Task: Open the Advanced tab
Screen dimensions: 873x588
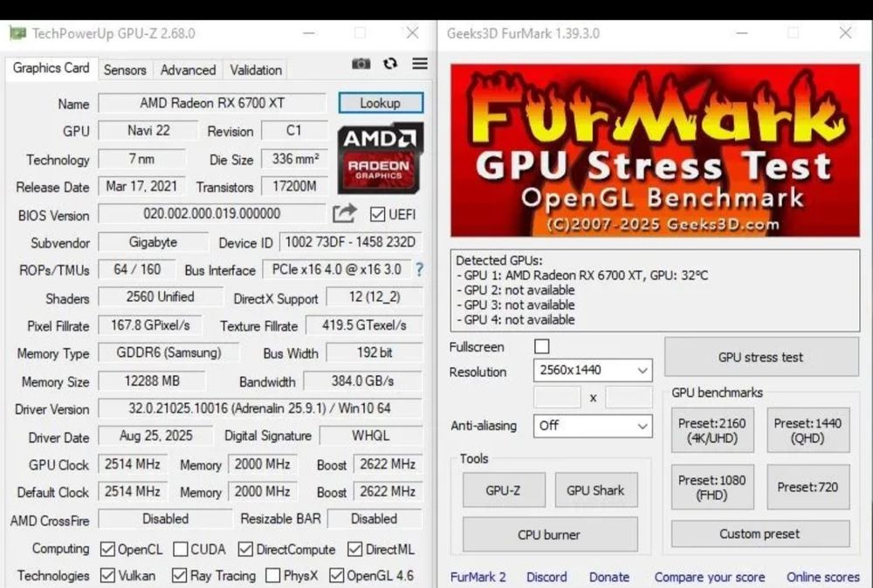Action: [189, 70]
